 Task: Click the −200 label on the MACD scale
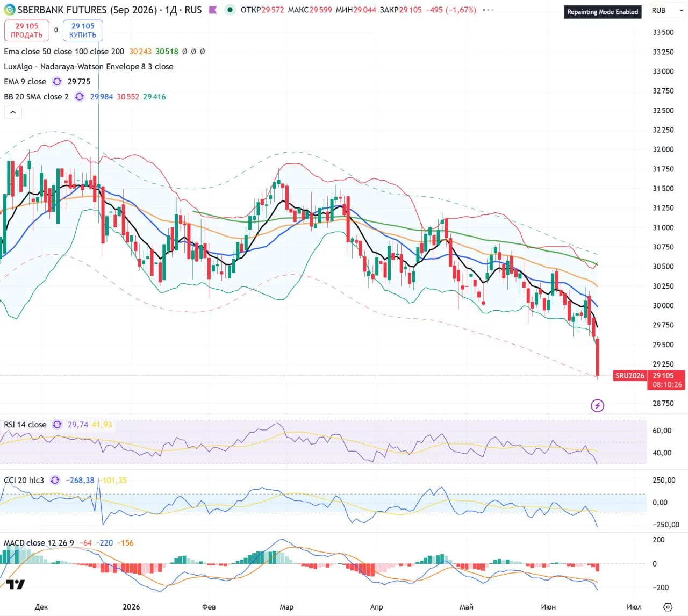(x=661, y=588)
